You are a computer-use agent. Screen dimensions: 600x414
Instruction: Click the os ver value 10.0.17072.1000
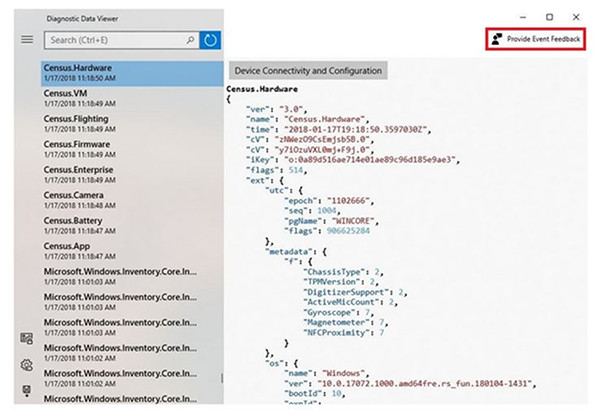click(x=425, y=383)
